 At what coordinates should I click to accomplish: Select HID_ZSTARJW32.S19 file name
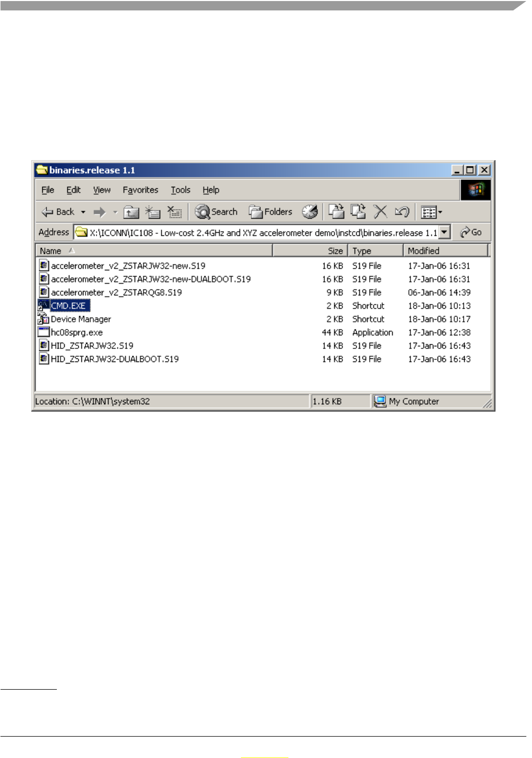point(92,346)
